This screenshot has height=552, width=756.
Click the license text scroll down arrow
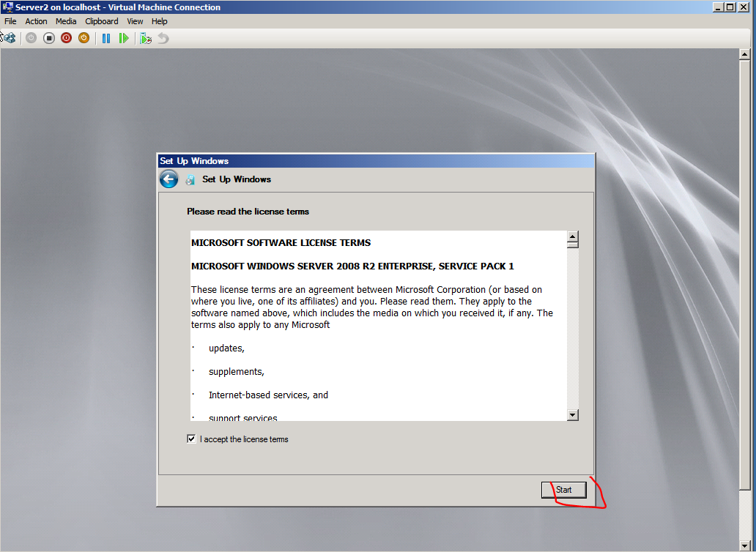(573, 414)
